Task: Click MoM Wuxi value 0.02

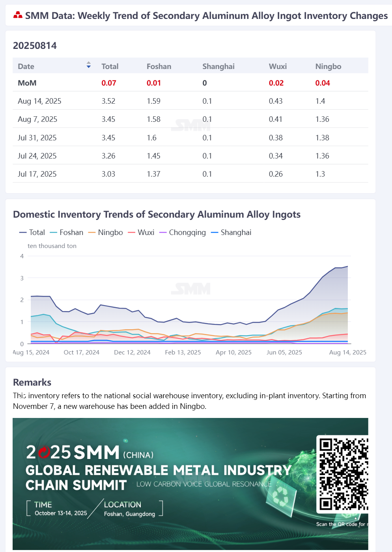Action: coord(276,83)
